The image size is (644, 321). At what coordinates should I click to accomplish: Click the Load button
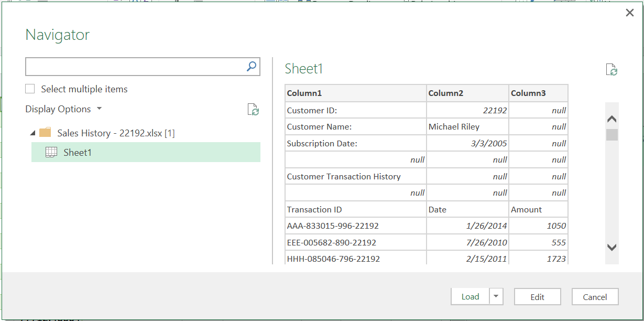tap(470, 297)
